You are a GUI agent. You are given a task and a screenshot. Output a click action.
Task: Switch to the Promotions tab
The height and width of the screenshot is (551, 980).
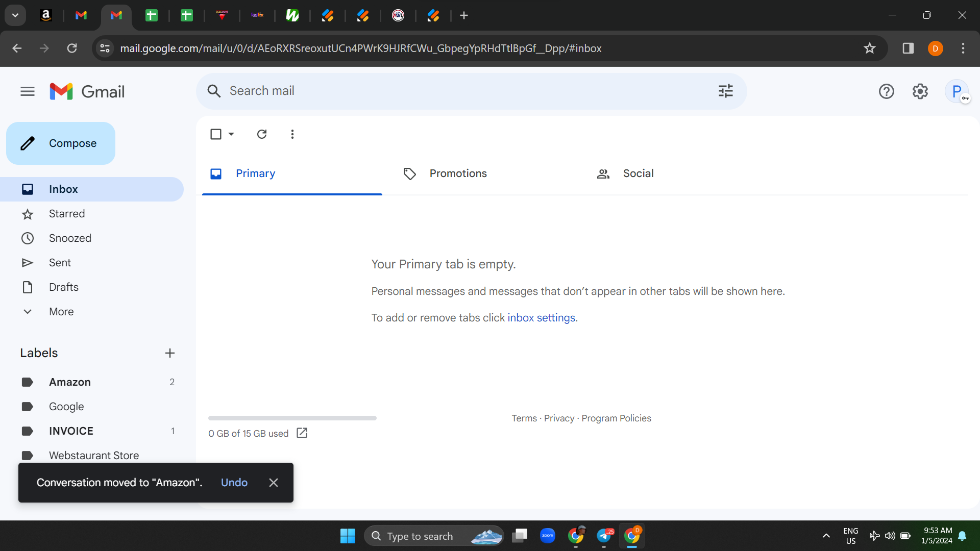(485, 173)
